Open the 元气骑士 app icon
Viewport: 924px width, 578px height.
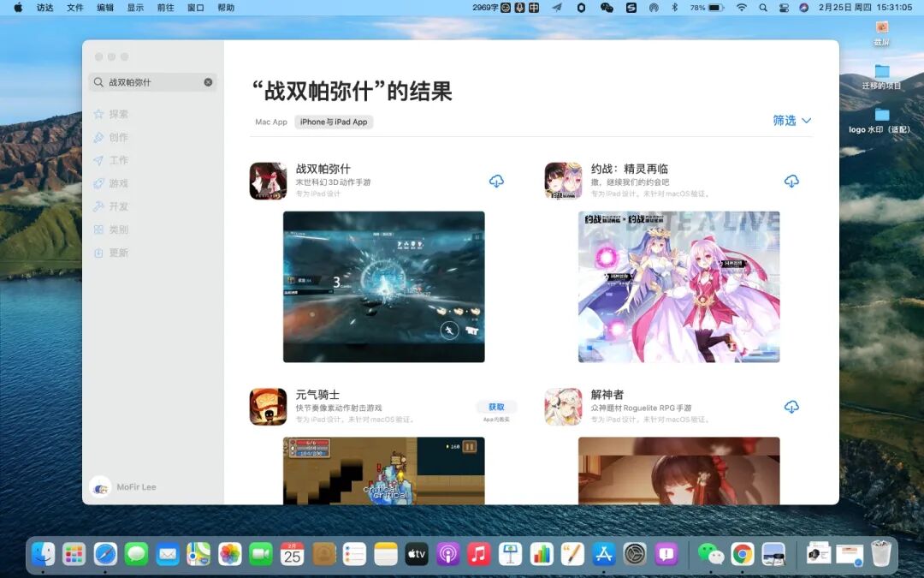pos(268,407)
